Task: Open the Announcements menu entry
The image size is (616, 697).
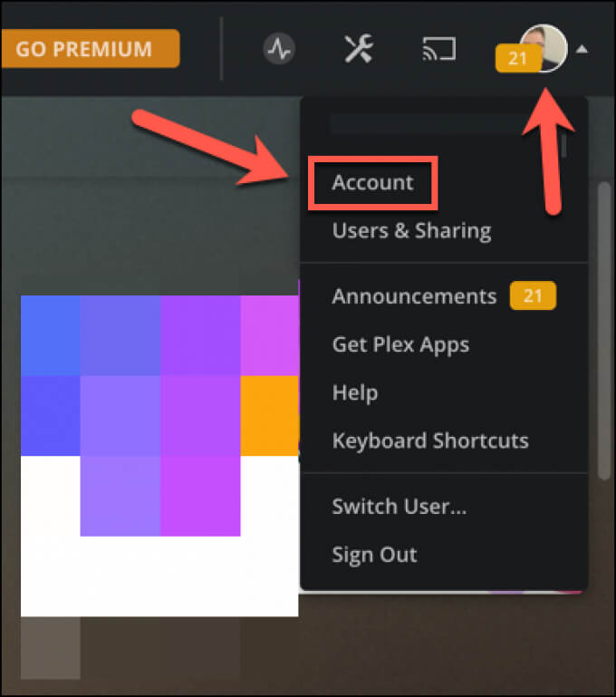Action: coord(414,296)
